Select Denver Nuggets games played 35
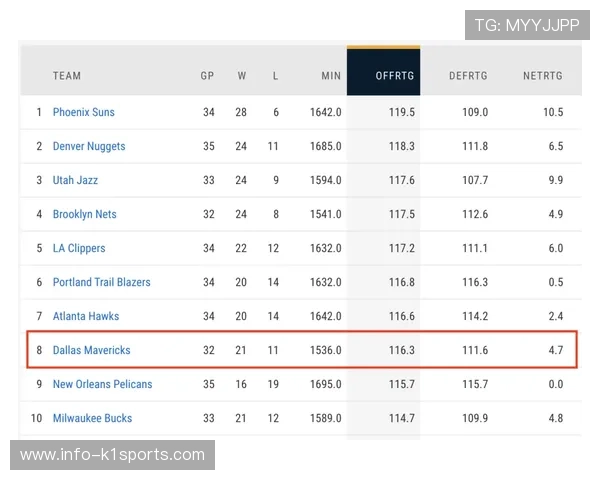This screenshot has width=600, height=480. coord(209,146)
